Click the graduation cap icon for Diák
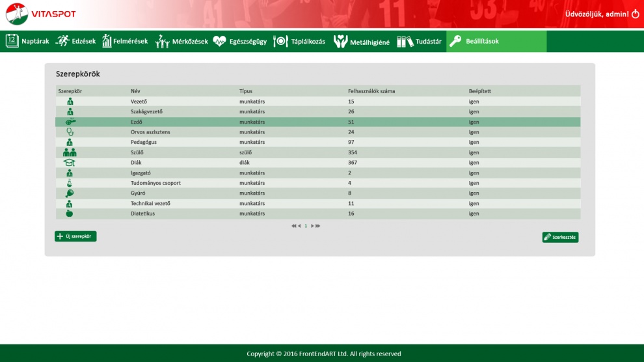 click(70, 163)
